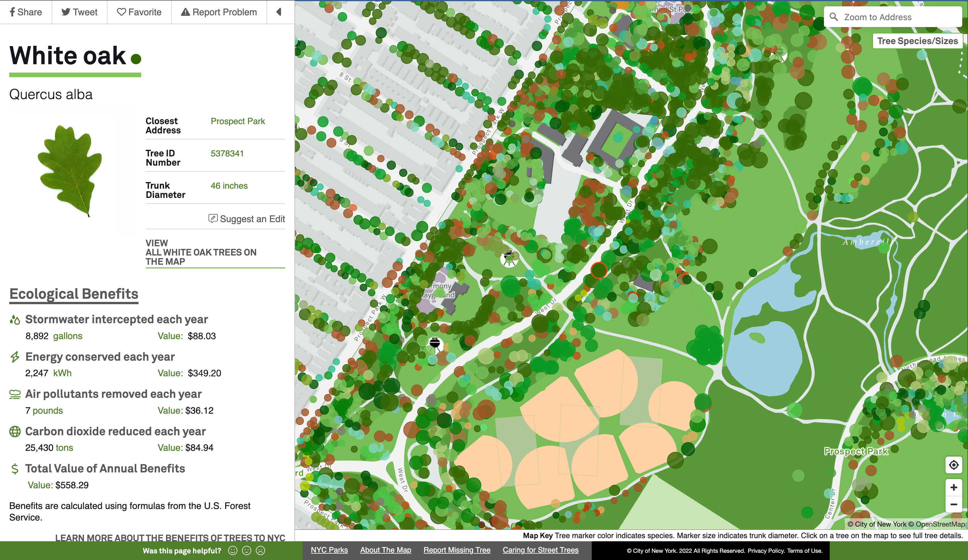View all white oak trees on the map
The image size is (968, 560).
pyautogui.click(x=201, y=252)
